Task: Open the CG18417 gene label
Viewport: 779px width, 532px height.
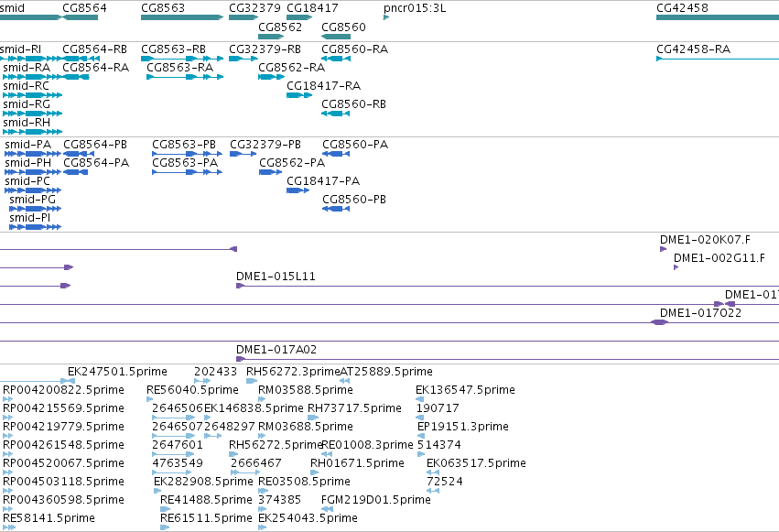Action: [312, 8]
